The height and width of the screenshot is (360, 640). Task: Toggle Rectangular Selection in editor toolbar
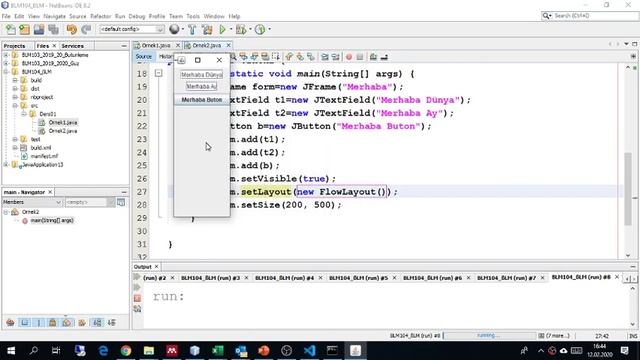pos(276,57)
